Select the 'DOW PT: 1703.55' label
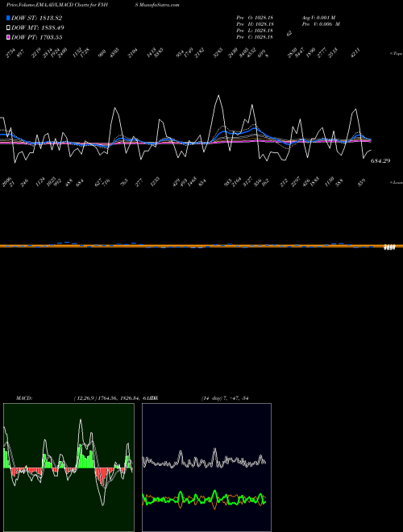 pos(36,37)
